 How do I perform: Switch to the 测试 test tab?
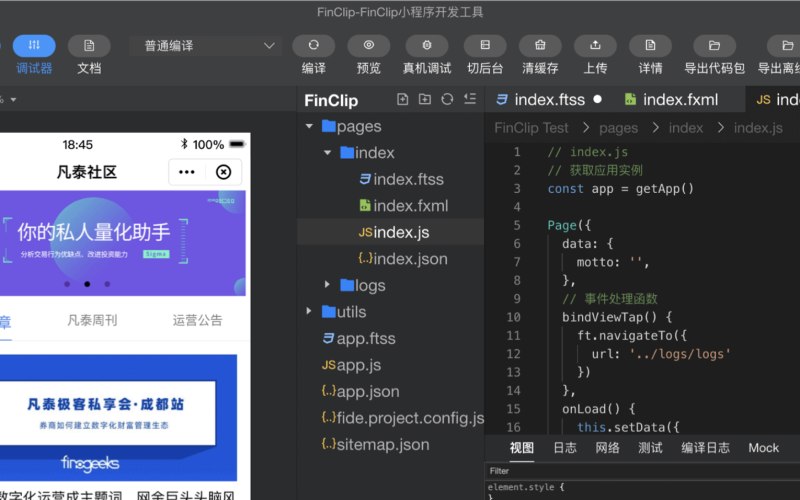coord(650,448)
